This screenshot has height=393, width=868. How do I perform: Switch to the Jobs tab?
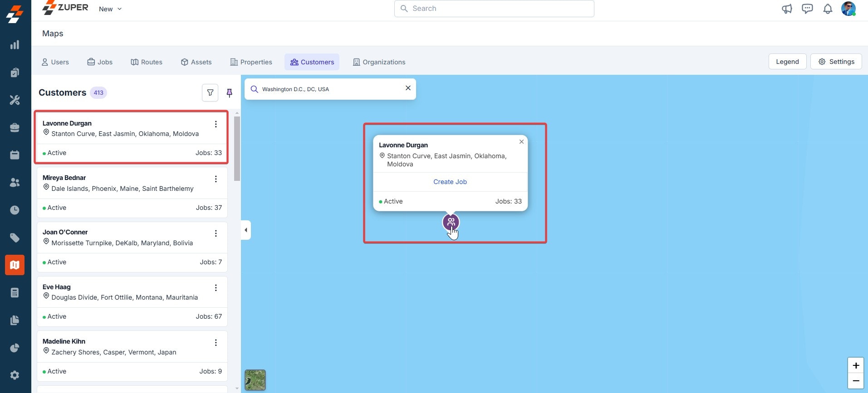click(x=100, y=62)
